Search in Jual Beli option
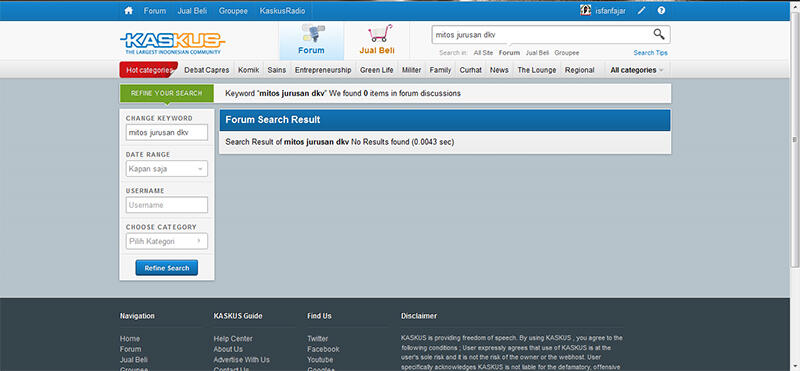 coord(537,53)
